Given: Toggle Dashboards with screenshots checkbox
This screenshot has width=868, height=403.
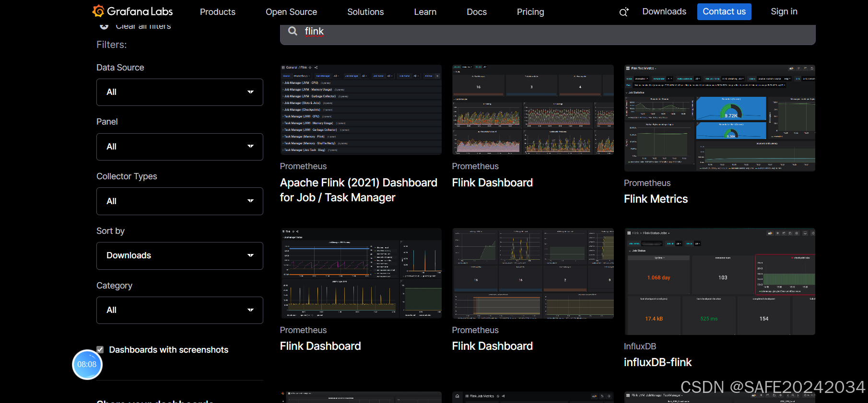Looking at the screenshot, I should pos(100,350).
